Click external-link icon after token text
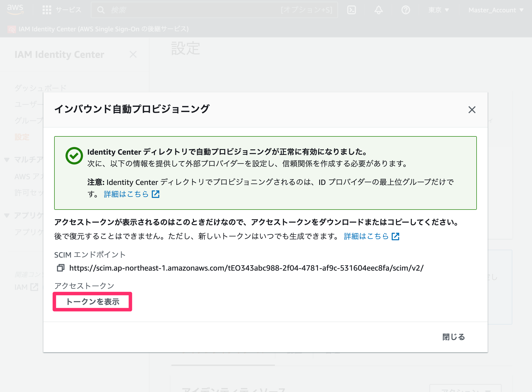 pos(396,236)
